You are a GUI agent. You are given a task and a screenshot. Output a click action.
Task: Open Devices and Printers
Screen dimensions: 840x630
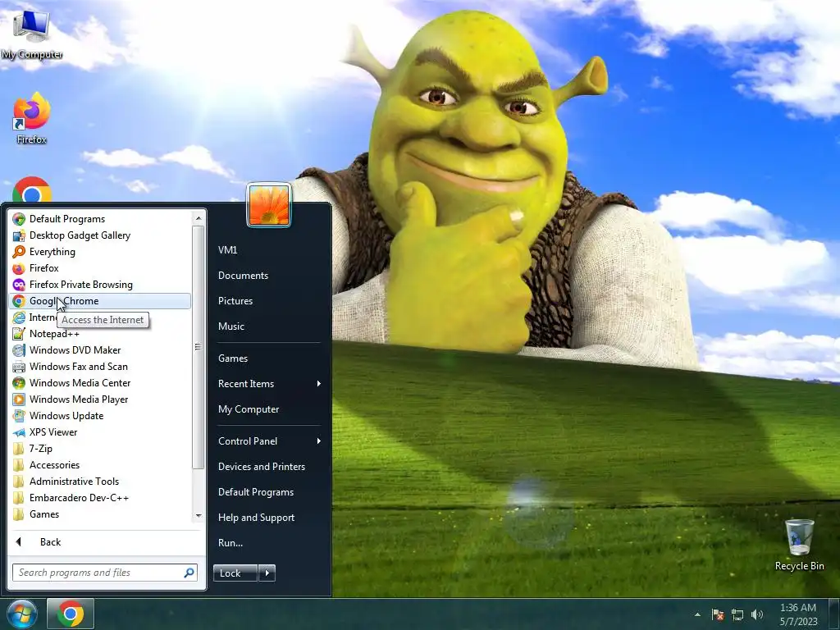(x=262, y=467)
